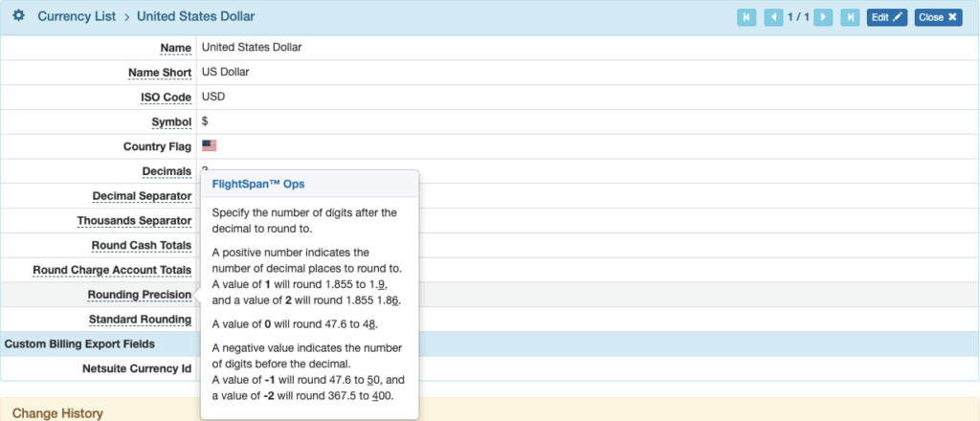980x421 pixels.
Task: Go to the previous record
Action: [x=773, y=17]
